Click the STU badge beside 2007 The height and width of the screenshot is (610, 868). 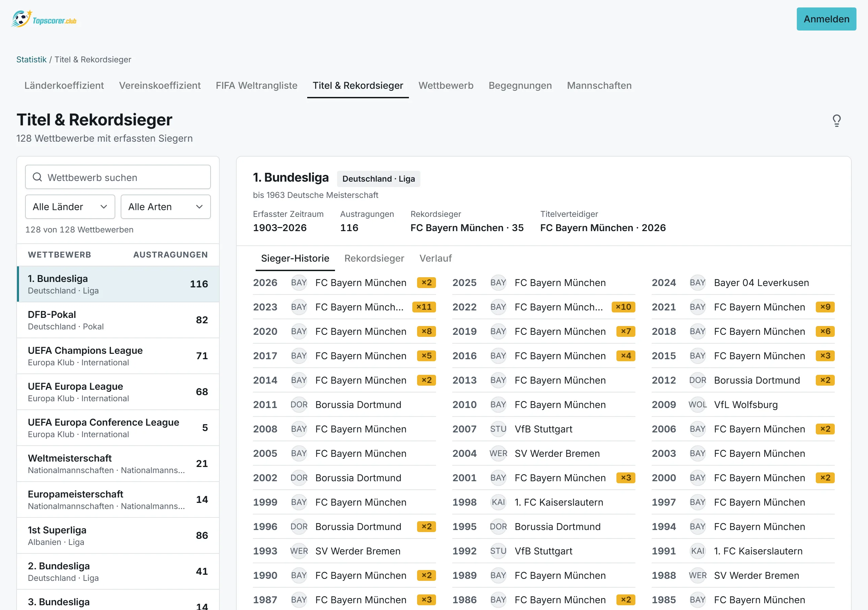click(498, 429)
